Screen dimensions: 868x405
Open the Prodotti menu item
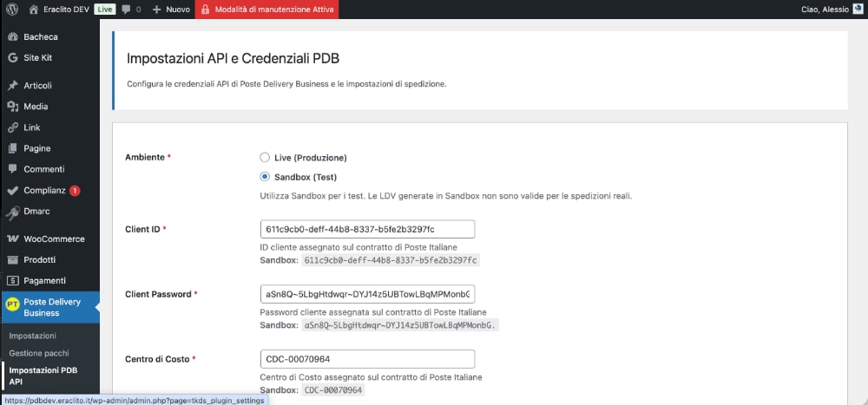(x=39, y=259)
